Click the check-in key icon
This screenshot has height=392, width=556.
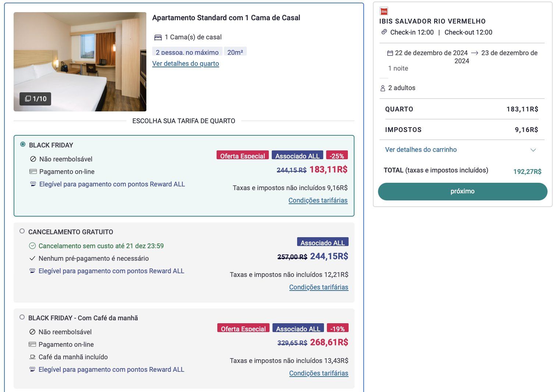coord(384,32)
